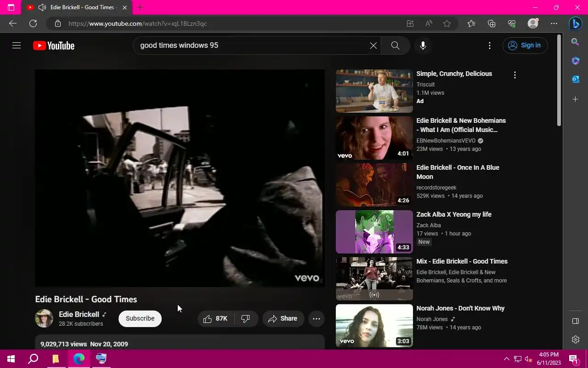Click Edge icon on taskbar
Image resolution: width=588 pixels, height=368 pixels.
coord(79,359)
